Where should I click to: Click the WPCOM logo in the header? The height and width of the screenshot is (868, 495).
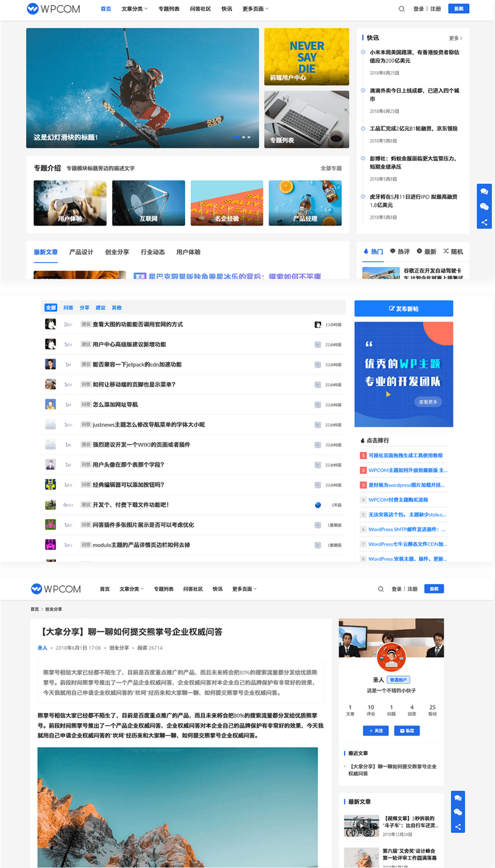pos(53,9)
